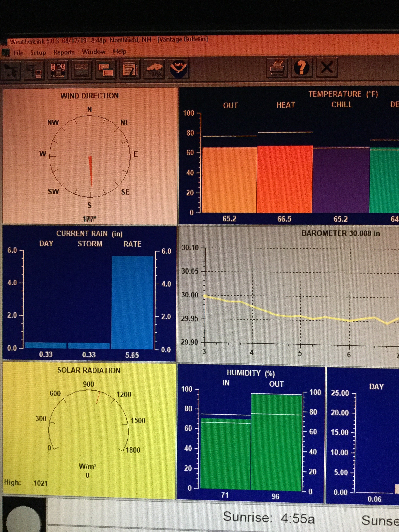399x532 pixels.
Task: Click the Sunrise: 4:55a text
Action: (269, 517)
